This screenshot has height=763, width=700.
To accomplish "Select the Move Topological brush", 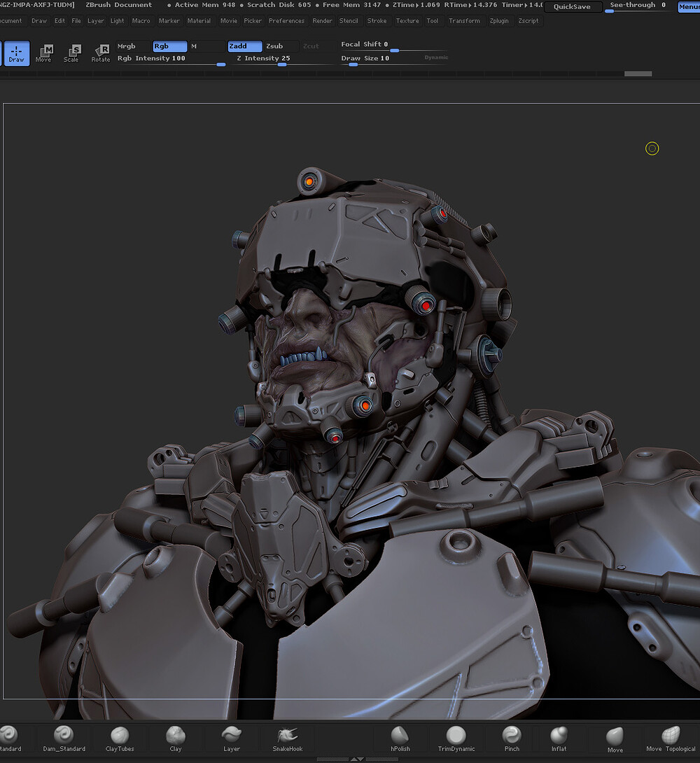I will point(671,738).
